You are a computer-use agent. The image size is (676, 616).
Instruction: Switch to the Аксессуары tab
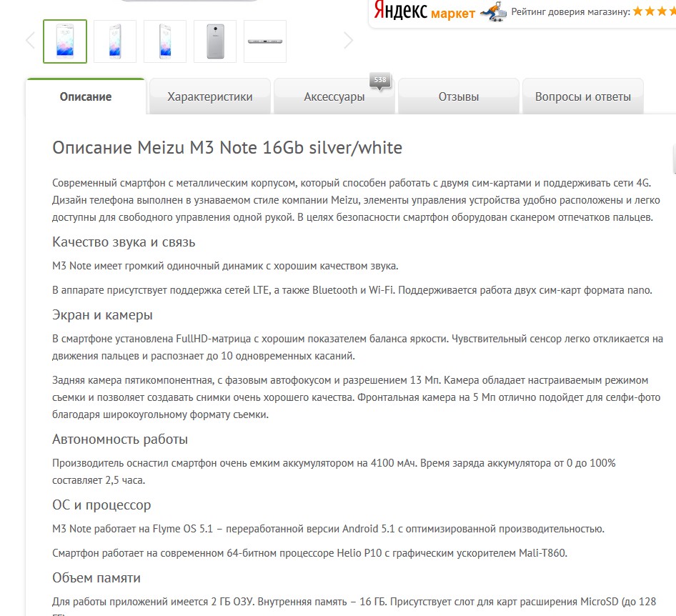click(x=334, y=96)
